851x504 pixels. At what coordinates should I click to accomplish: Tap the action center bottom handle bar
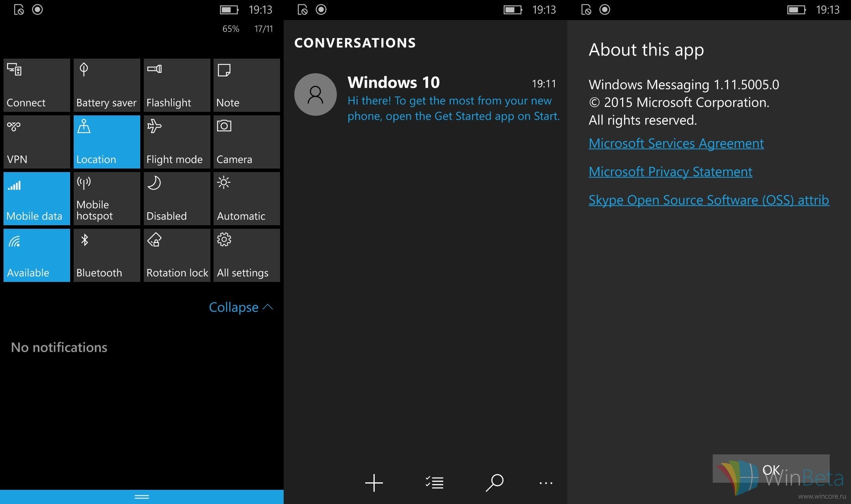(142, 497)
